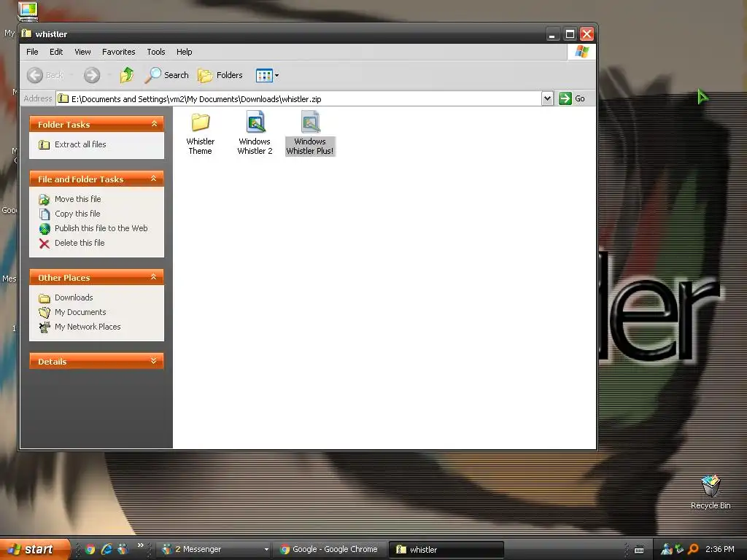Collapse the Folder Tasks panel
Viewport: 747px width, 560px height.
click(x=155, y=124)
